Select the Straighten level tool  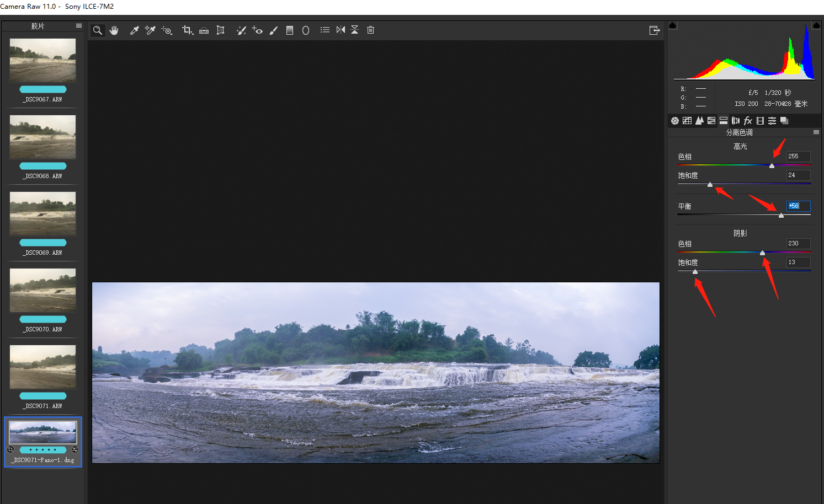(204, 30)
